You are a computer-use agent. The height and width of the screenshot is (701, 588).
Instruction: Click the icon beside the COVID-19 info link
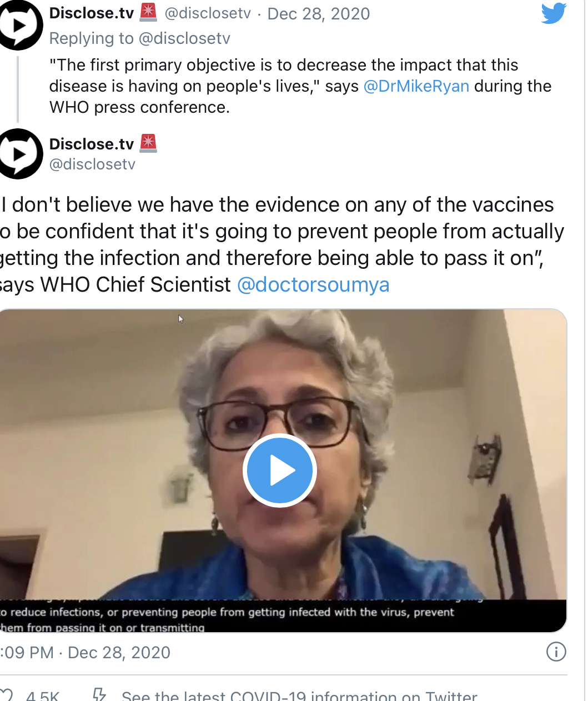pos(99,694)
